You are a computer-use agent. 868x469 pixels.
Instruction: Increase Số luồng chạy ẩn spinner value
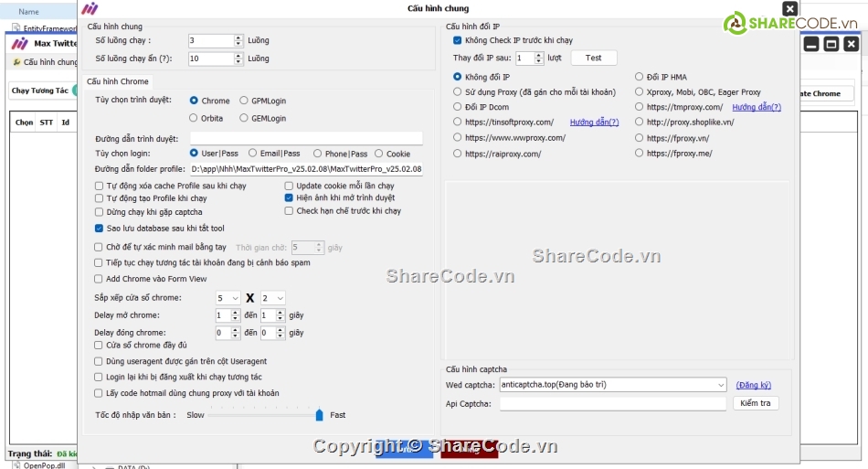[x=238, y=56]
